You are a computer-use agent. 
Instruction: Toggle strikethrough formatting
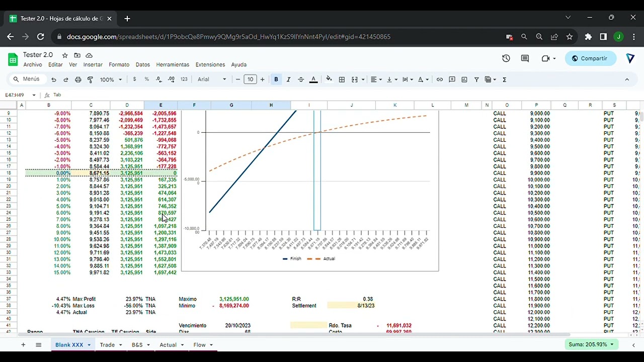tap(301, 79)
